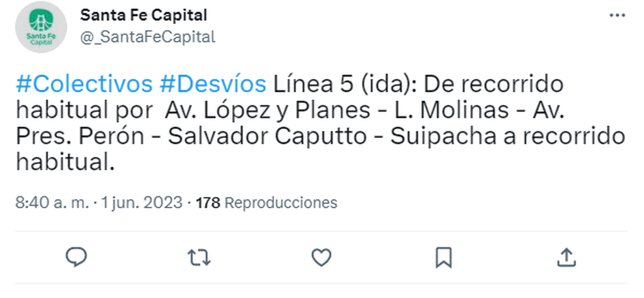Click "Pres. Perón" in the tweet body
The width and height of the screenshot is (644, 298).
tap(80, 136)
